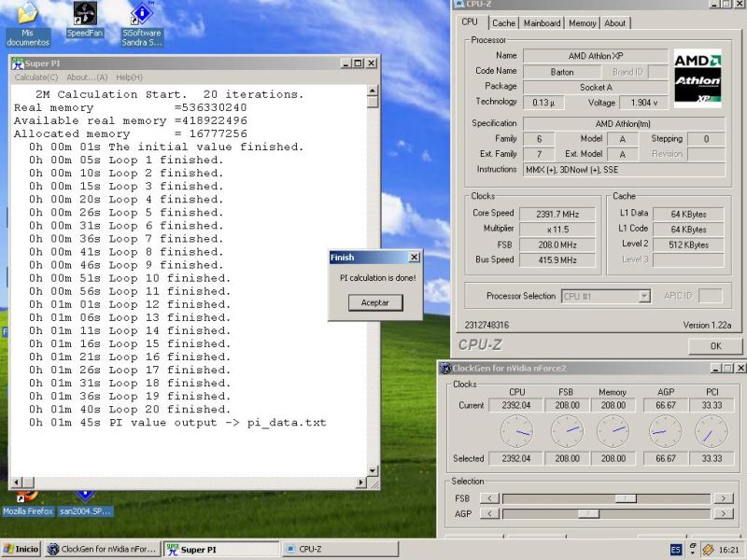The width and height of the screenshot is (747, 560).
Task: Switch to the Cache tab in CPU-Z
Action: pos(503,23)
